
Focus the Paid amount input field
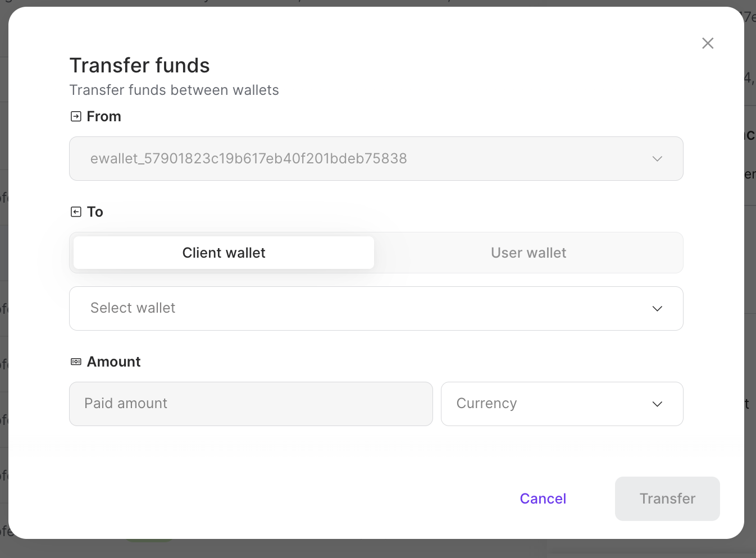(x=251, y=404)
